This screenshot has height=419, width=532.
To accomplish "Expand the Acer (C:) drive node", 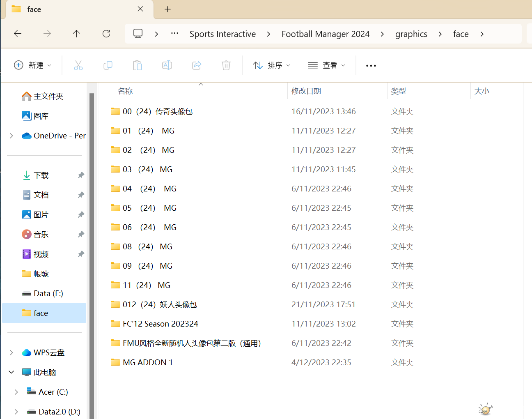I will click(x=16, y=392).
